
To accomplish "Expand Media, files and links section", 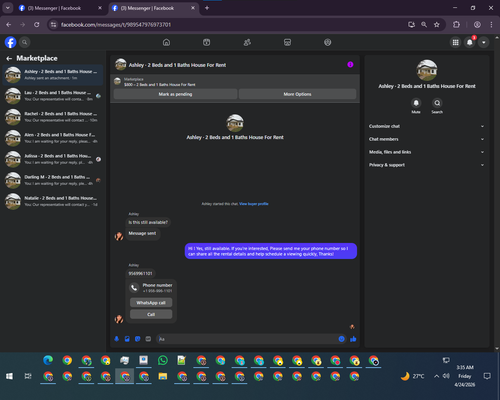I will click(x=426, y=152).
